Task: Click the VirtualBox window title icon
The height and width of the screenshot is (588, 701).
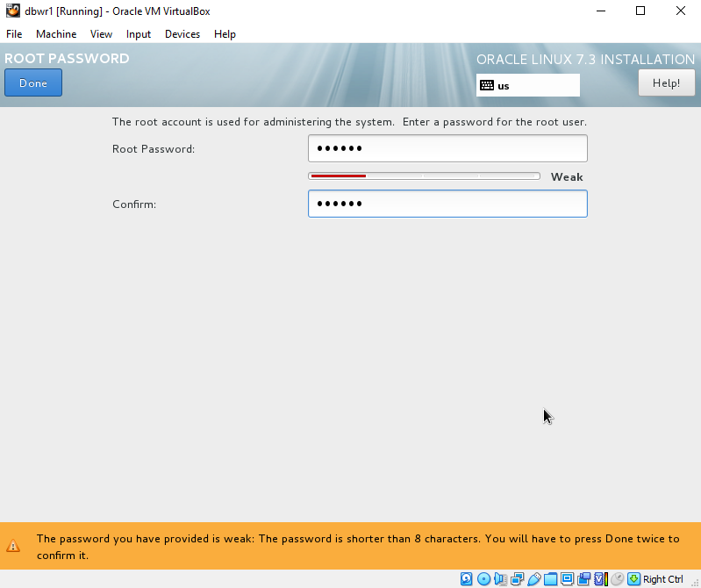Action: click(13, 11)
